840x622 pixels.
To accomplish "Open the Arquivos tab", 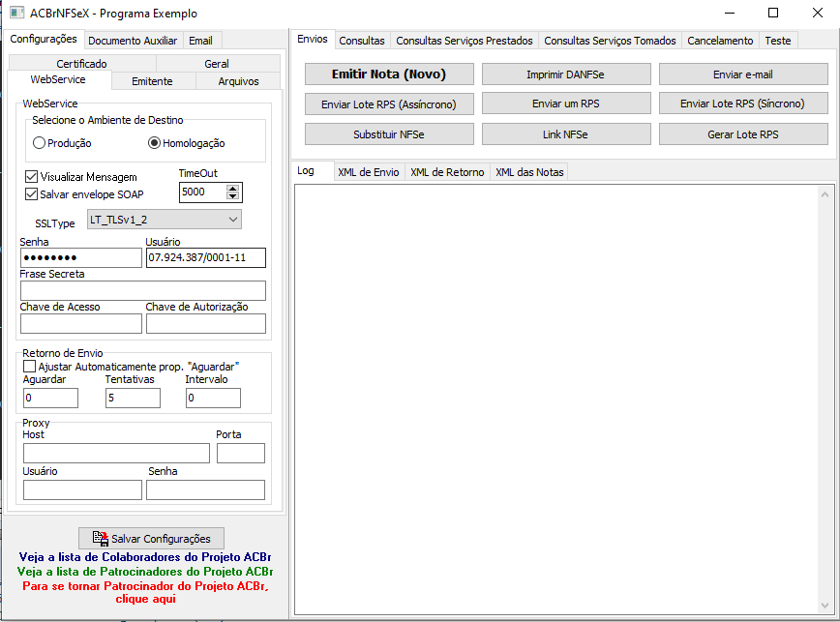I will pos(238,81).
